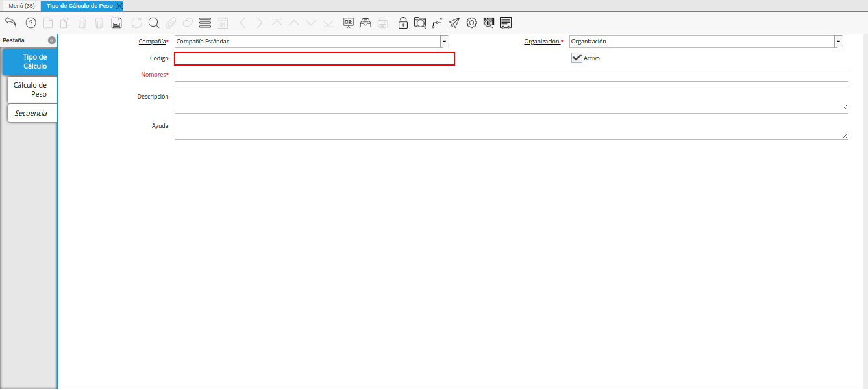Click into the Ayuda text area
Screen dimensions: 868x390
click(511, 126)
